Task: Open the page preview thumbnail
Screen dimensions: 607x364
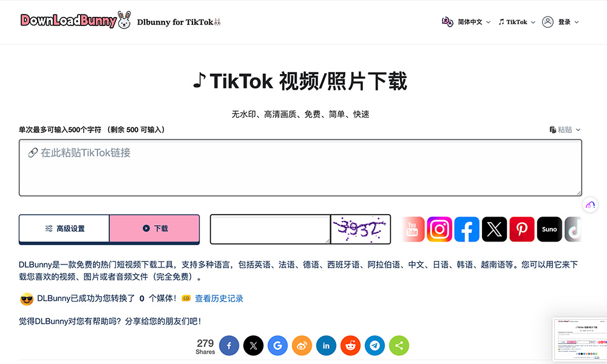Action: [580, 340]
